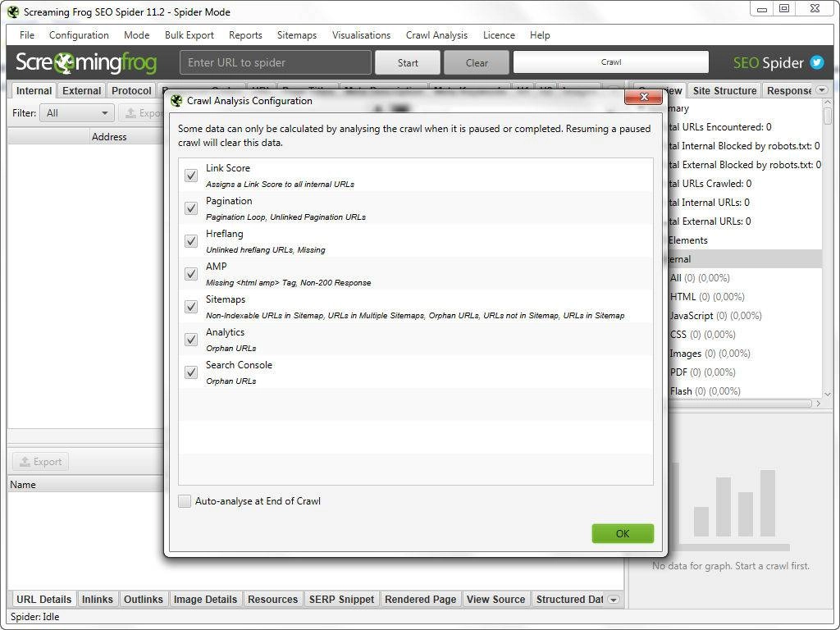This screenshot has width=840, height=630.
Task: Open the Licence menu
Action: coord(499,34)
